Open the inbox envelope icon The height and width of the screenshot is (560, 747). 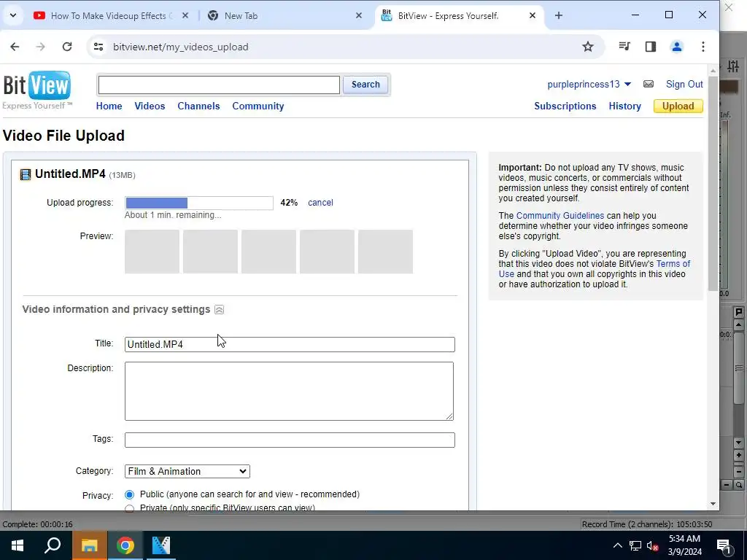(x=649, y=85)
